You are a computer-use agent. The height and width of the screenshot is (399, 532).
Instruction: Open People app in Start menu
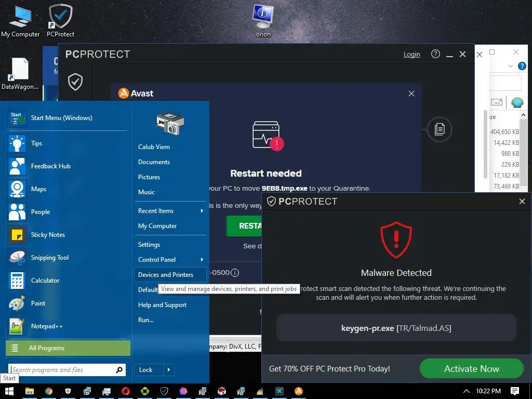pyautogui.click(x=67, y=212)
